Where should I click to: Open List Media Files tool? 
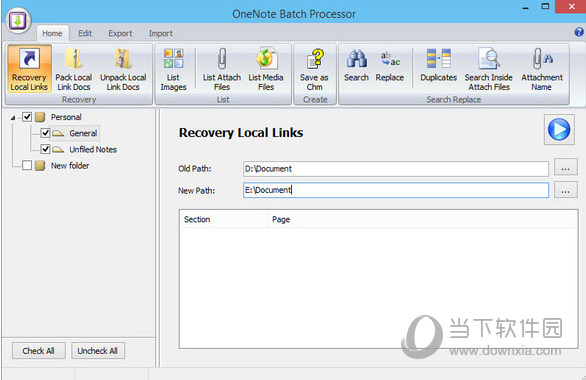[x=266, y=69]
